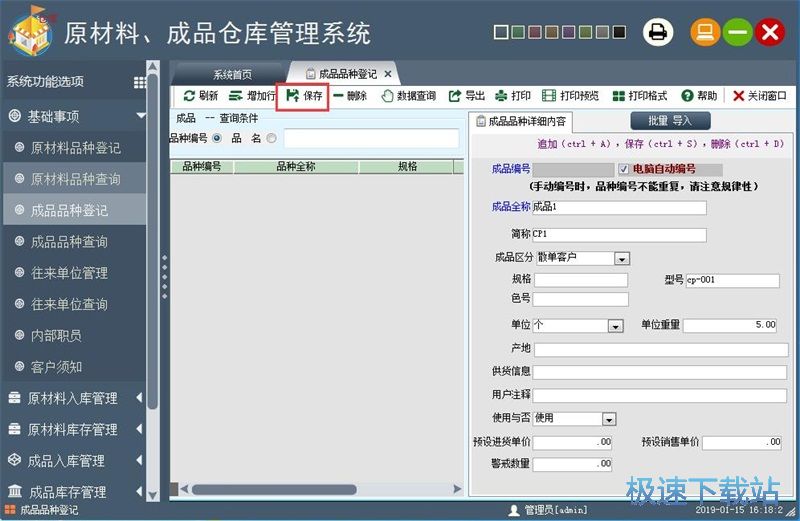Click the query condition search field
The image size is (800, 521).
pos(371,138)
